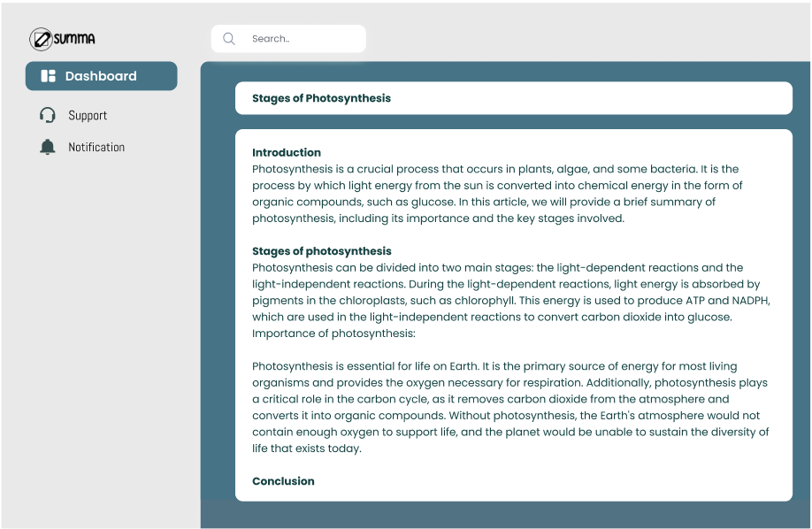Click the Importance of photosynthesis line
Screen dimensions: 812x529
[333, 333]
